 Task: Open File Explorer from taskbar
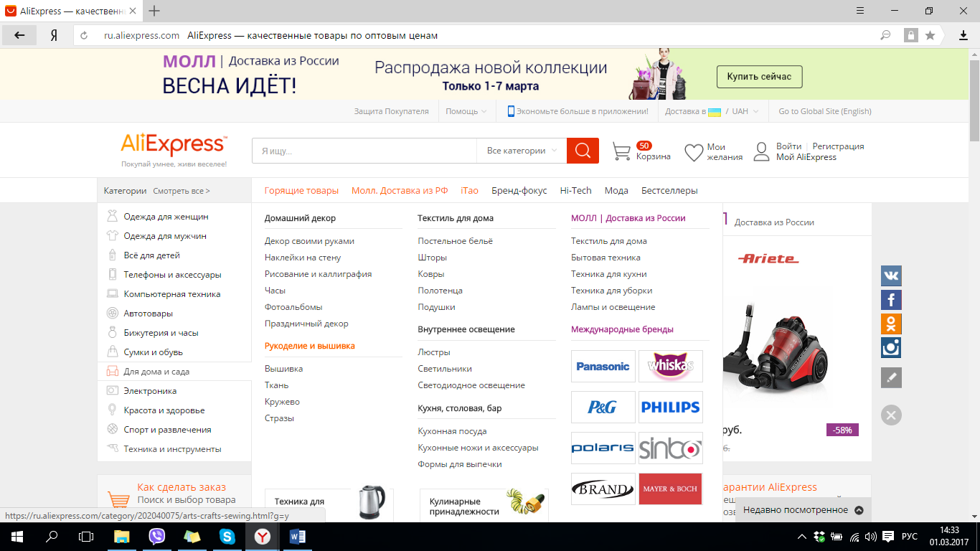point(122,537)
